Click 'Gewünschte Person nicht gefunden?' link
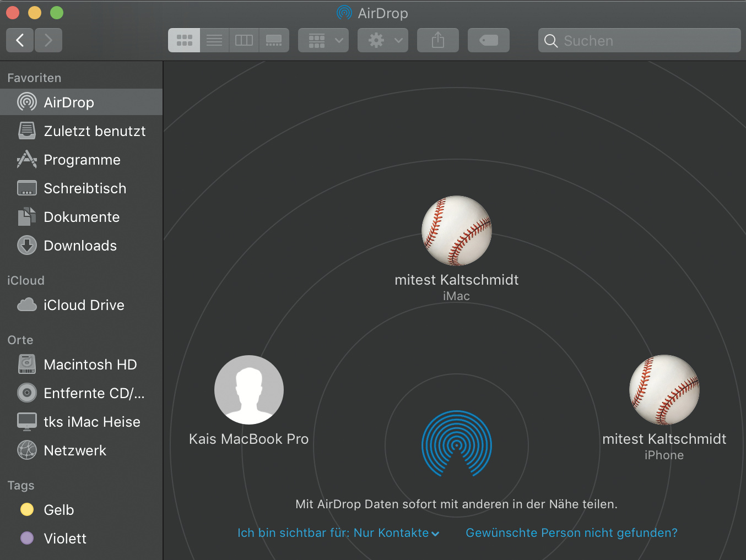 [571, 533]
